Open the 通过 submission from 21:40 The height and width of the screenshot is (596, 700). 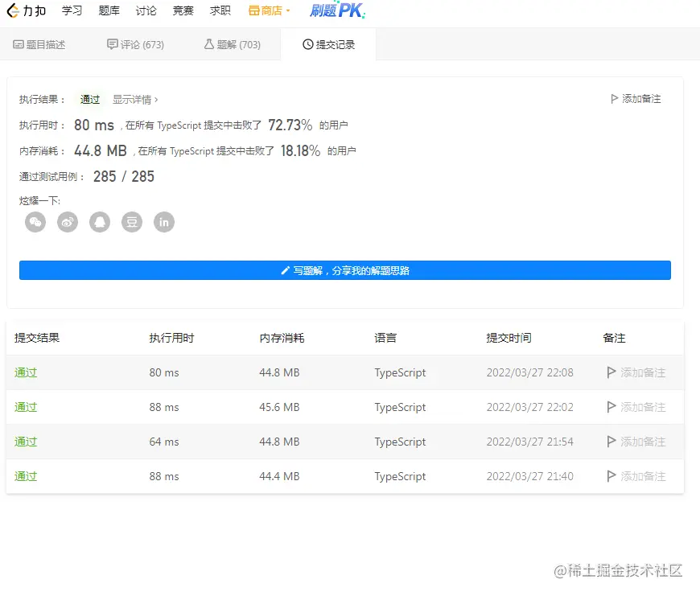[x=26, y=476]
